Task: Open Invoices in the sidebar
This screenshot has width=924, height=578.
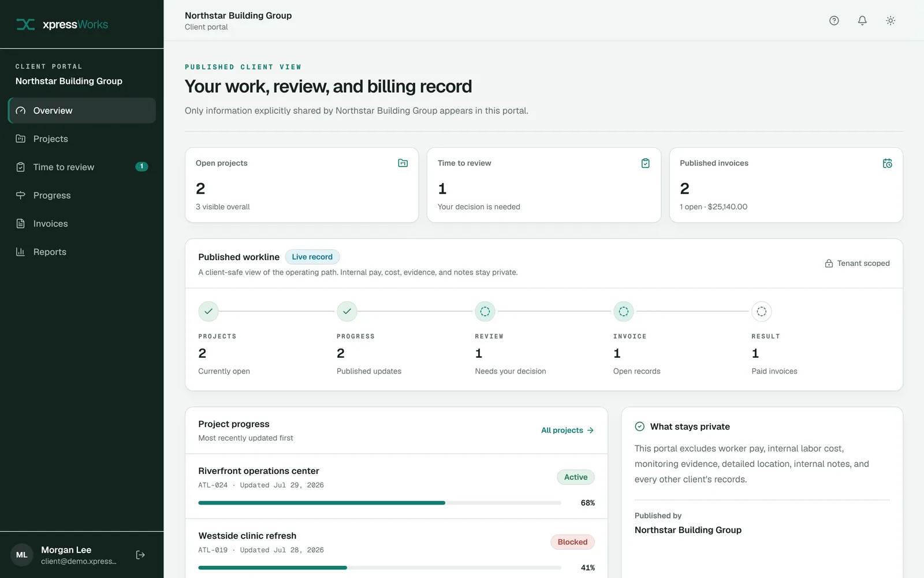Action: coord(81,224)
